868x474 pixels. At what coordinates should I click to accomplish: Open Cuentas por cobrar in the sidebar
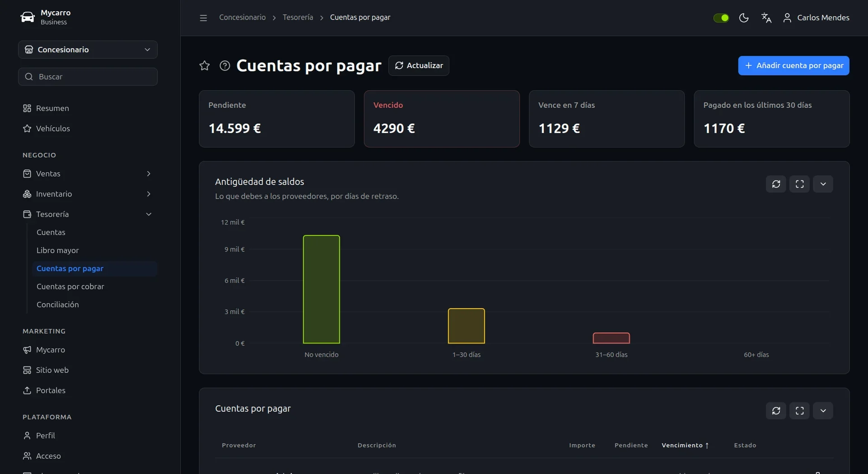pyautogui.click(x=95, y=286)
